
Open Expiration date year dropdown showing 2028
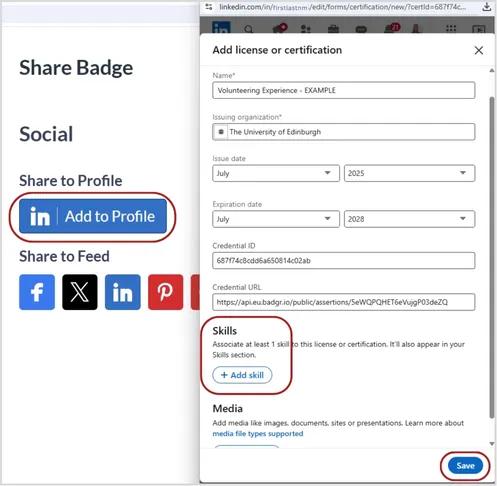tap(409, 219)
